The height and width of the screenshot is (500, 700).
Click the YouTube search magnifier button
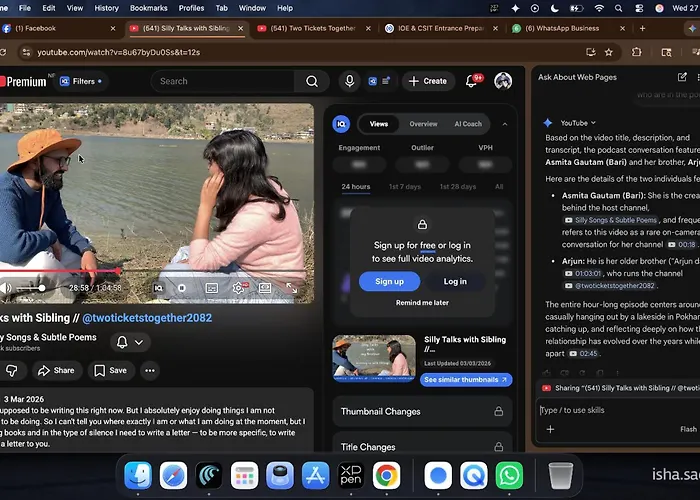point(312,81)
